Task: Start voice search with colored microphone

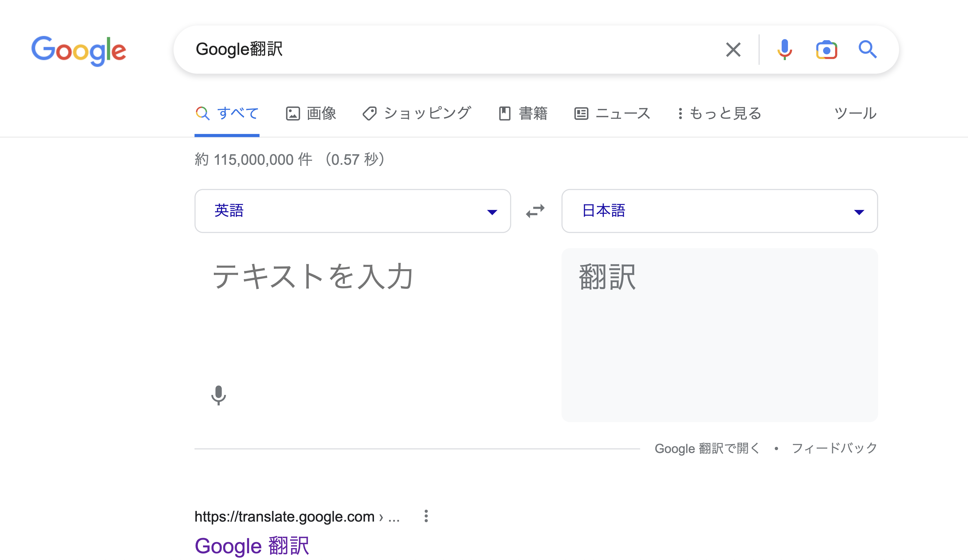Action: [x=784, y=50]
